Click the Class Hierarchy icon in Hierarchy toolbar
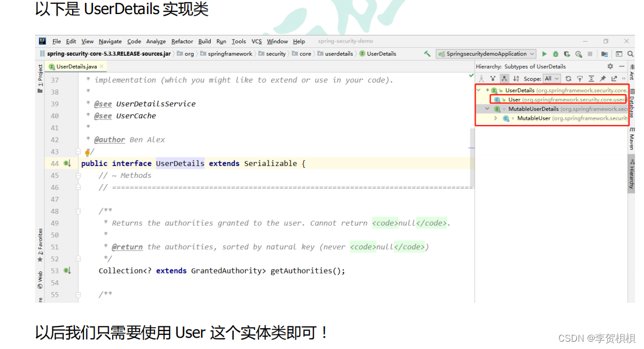 tap(481, 78)
